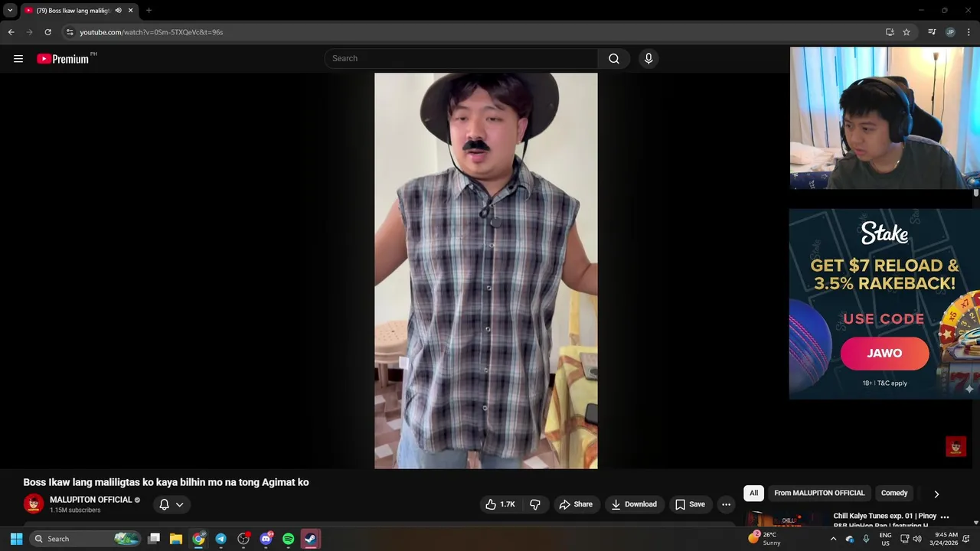This screenshot has width=980, height=551.
Task: Select the Comedy filter chip
Action: [x=894, y=494]
